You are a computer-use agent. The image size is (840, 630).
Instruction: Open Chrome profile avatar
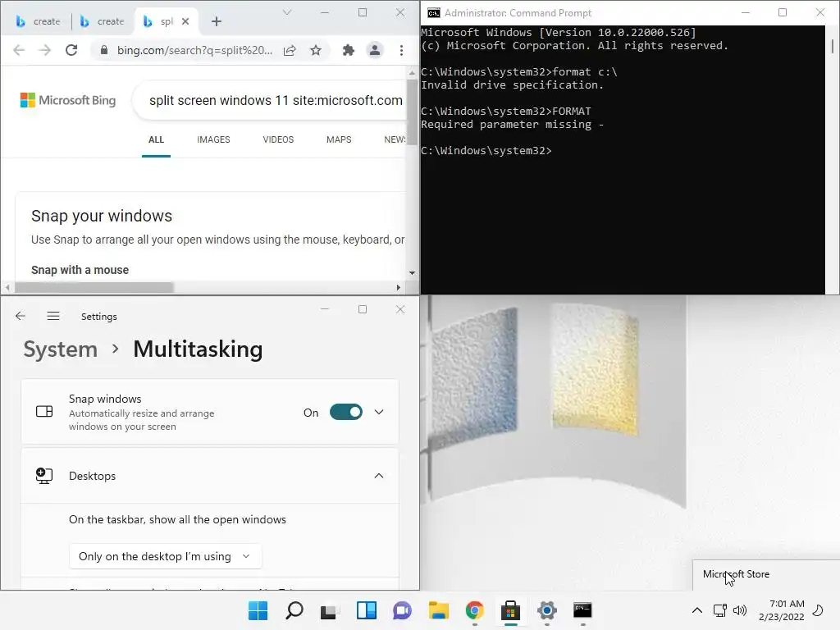pos(375,50)
